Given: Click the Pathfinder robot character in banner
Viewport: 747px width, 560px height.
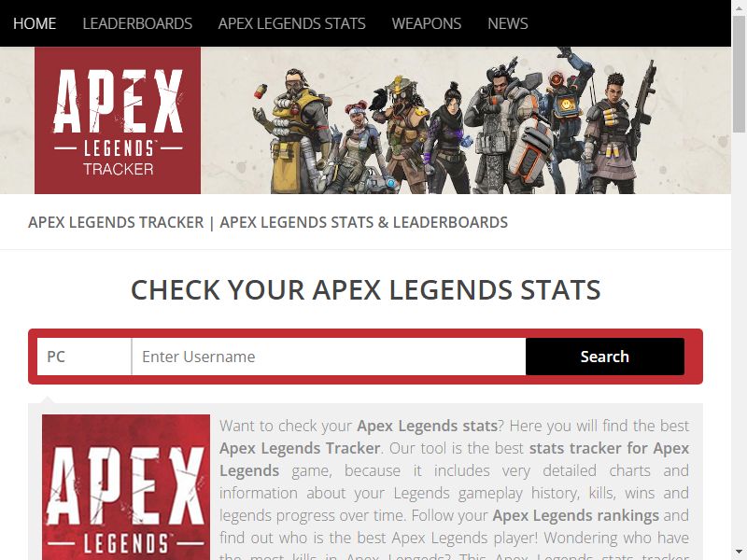Looking at the screenshot, I should 570,114.
